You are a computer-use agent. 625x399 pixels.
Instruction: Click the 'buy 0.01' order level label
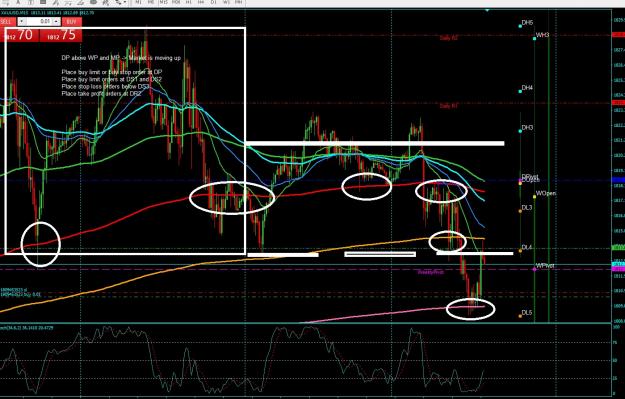20,295
